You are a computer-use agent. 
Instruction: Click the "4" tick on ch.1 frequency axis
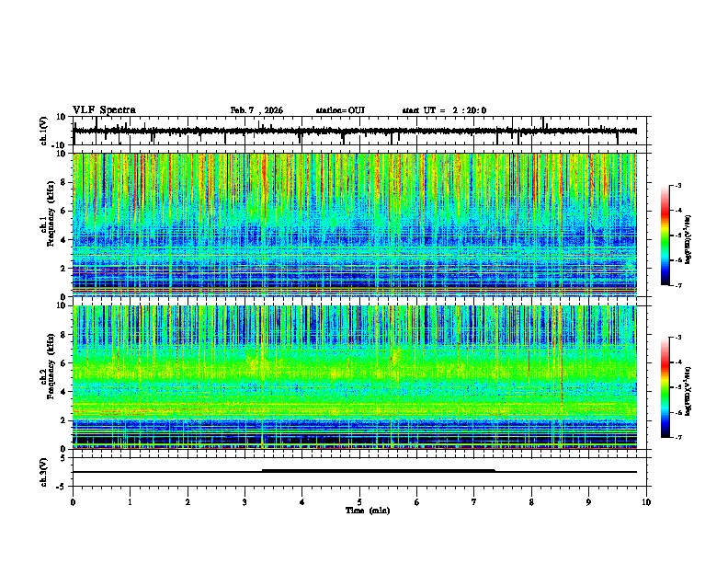(63, 240)
